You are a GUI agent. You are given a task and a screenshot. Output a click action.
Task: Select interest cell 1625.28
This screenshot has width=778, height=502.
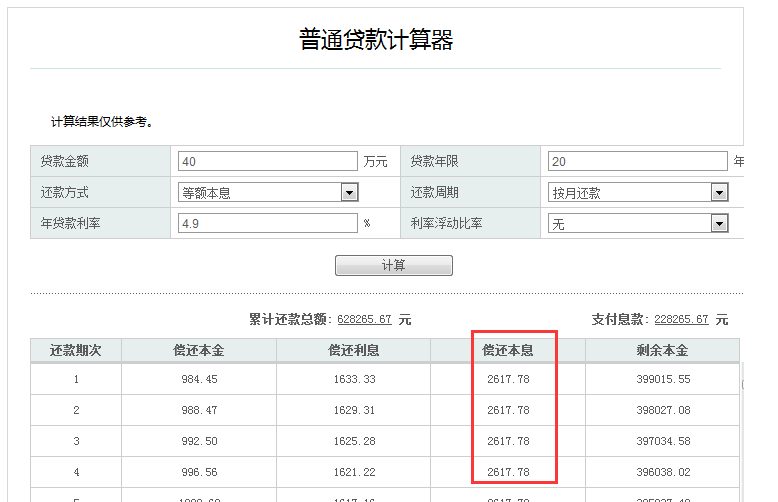click(x=354, y=441)
